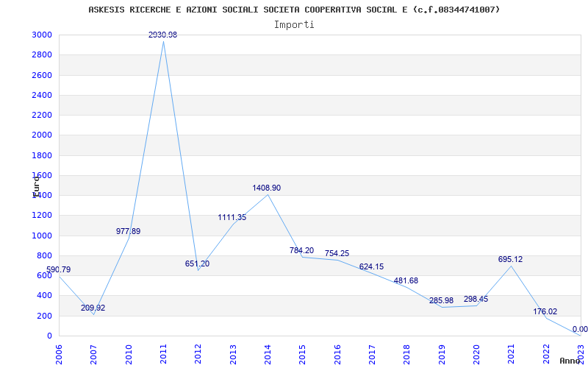Select the 784.20 value label
The width and height of the screenshot is (588, 368).
point(301,251)
